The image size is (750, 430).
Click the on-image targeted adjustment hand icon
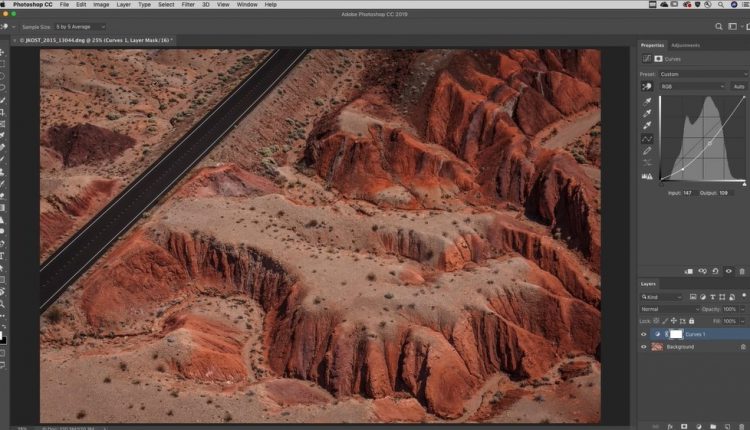pos(647,87)
